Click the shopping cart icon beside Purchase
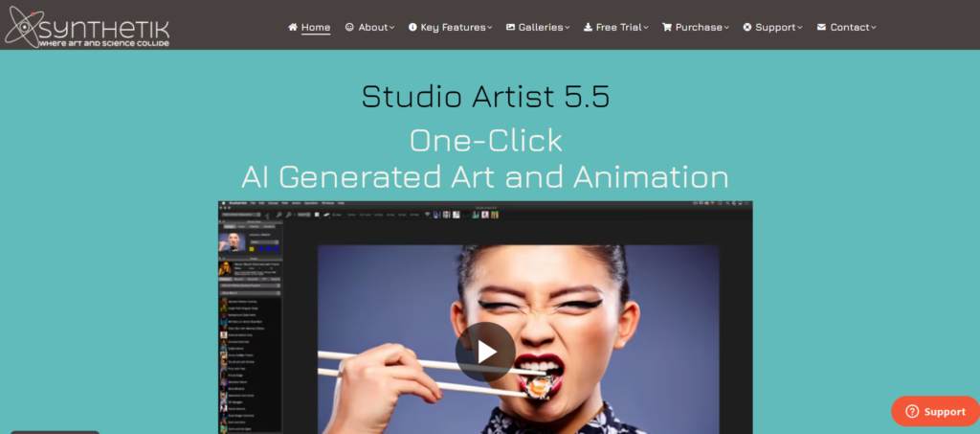 667,27
